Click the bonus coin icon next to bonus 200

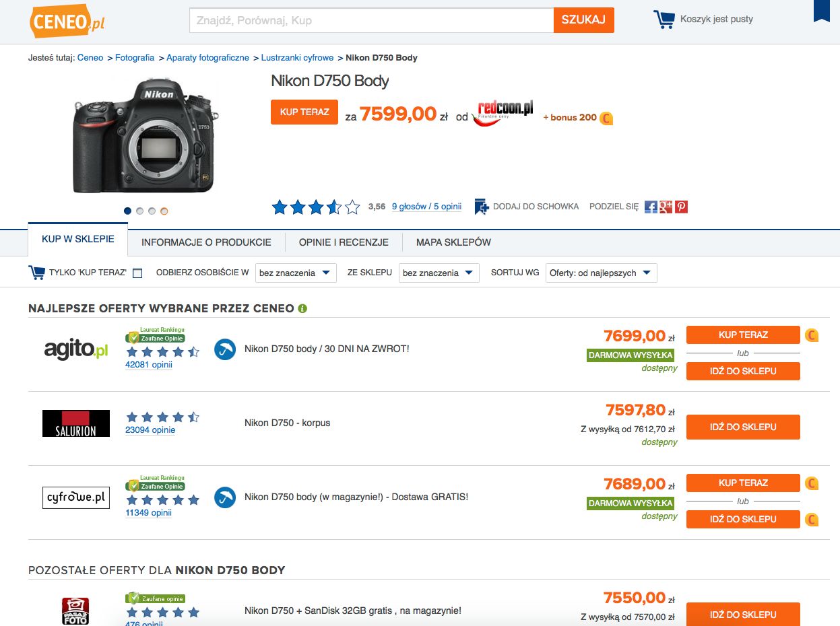click(606, 118)
